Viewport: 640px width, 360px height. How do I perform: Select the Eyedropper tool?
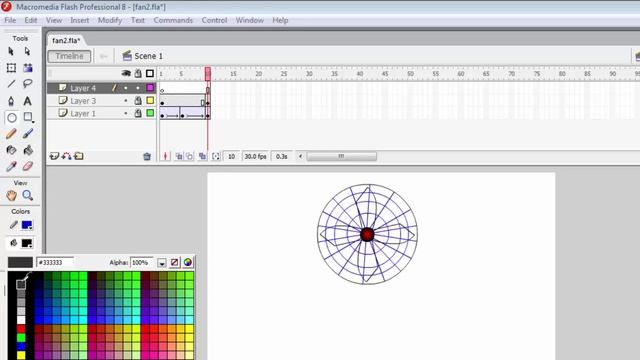point(11,167)
